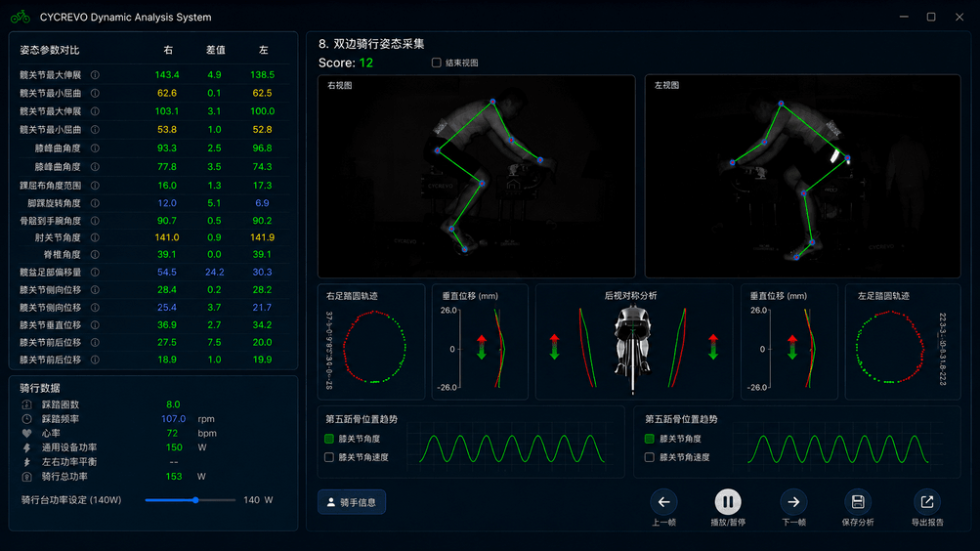Click the 差值 column header
This screenshot has height=551, width=980.
click(x=216, y=50)
